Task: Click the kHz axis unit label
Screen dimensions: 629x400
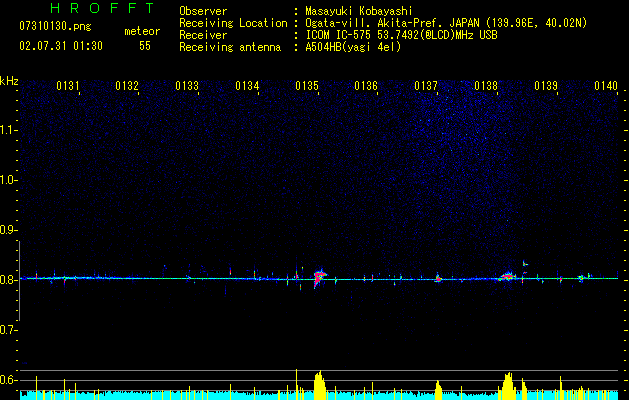Action: pos(9,81)
